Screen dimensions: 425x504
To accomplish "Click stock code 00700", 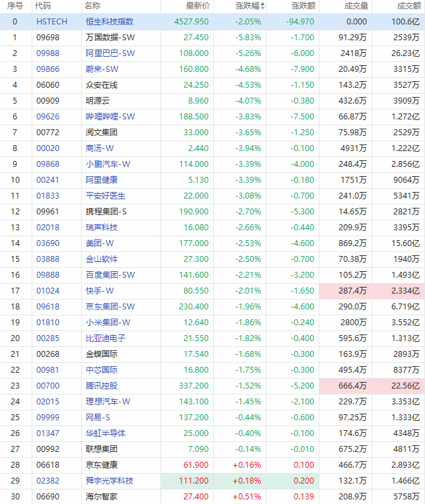I will [48, 385].
